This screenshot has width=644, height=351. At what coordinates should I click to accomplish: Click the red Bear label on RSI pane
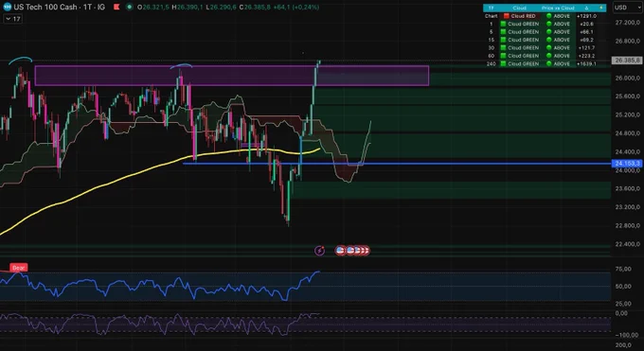(x=19, y=268)
